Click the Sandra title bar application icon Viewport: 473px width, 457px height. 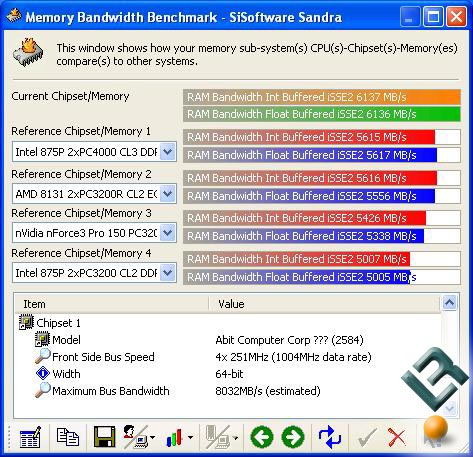coord(14,15)
